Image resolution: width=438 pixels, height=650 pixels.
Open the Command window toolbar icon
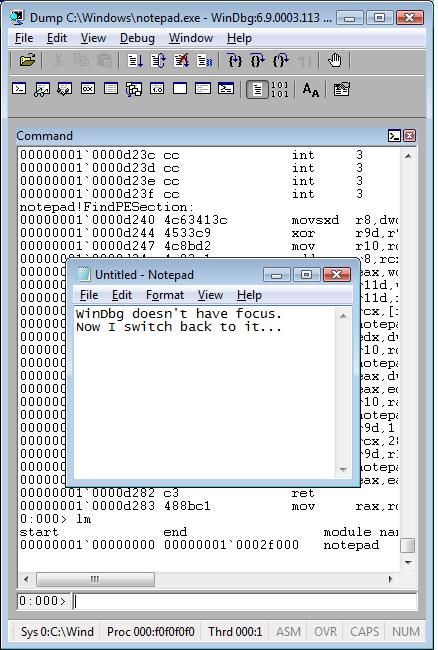19,89
